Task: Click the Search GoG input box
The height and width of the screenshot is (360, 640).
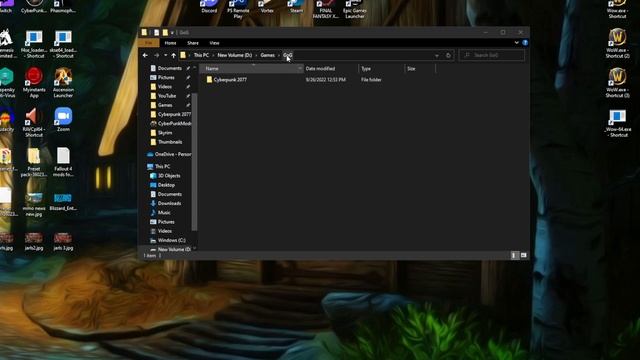Action: coord(492,55)
